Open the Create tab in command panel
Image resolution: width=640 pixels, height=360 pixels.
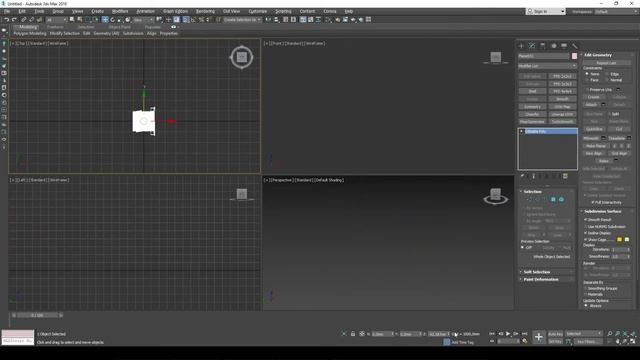point(521,46)
